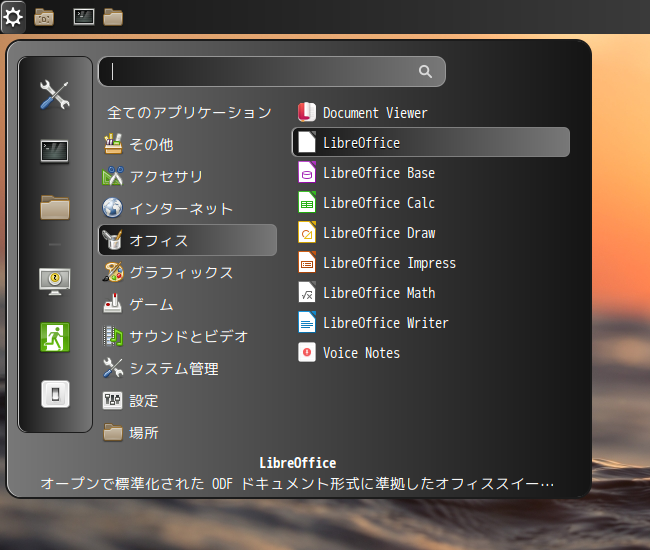Click the サウンドとビデオ film-music icon

pos(113,336)
